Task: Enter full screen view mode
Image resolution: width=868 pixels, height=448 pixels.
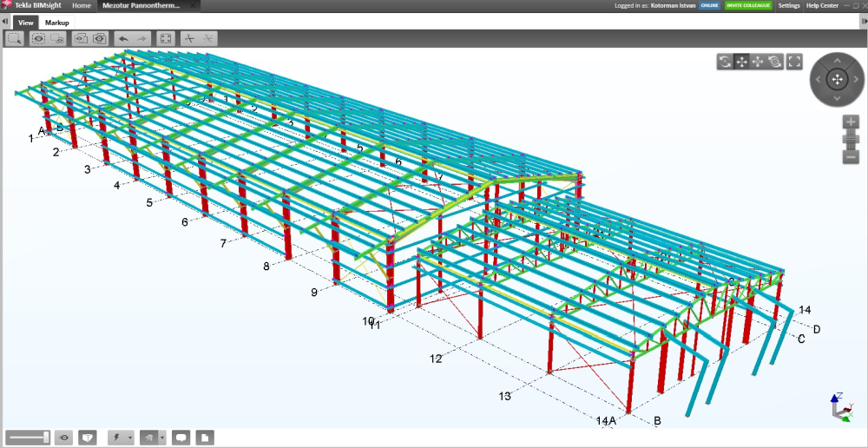Action: pyautogui.click(x=794, y=61)
